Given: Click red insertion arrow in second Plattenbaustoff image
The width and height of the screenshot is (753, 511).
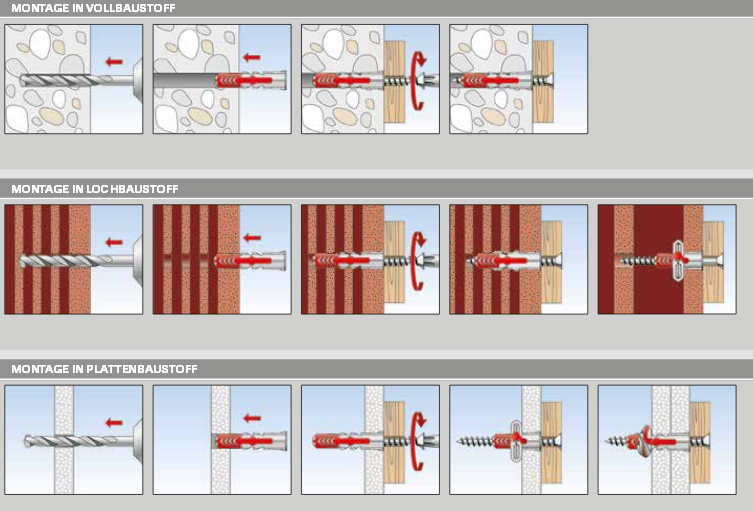Looking at the screenshot, I should [x=252, y=421].
